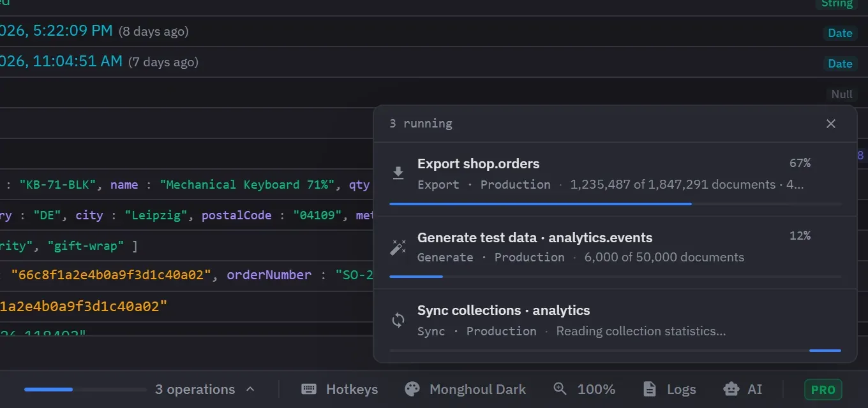Click the 11:04:51 AM date value
The height and width of the screenshot is (408, 868).
coord(61,62)
